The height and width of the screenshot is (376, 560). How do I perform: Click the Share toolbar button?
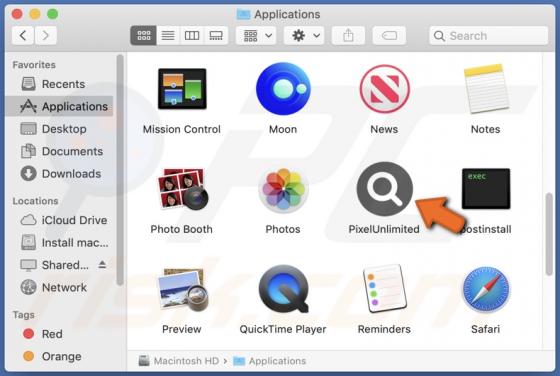(x=348, y=35)
